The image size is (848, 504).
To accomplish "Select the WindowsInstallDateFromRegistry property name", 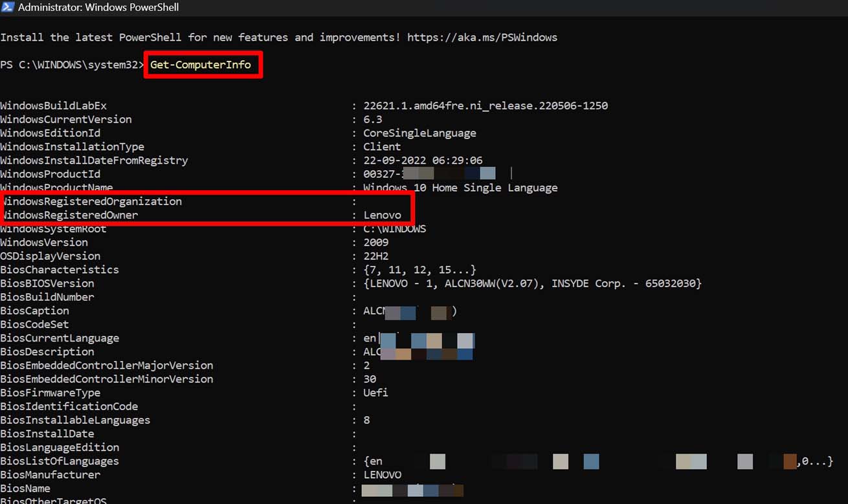I will tap(94, 160).
